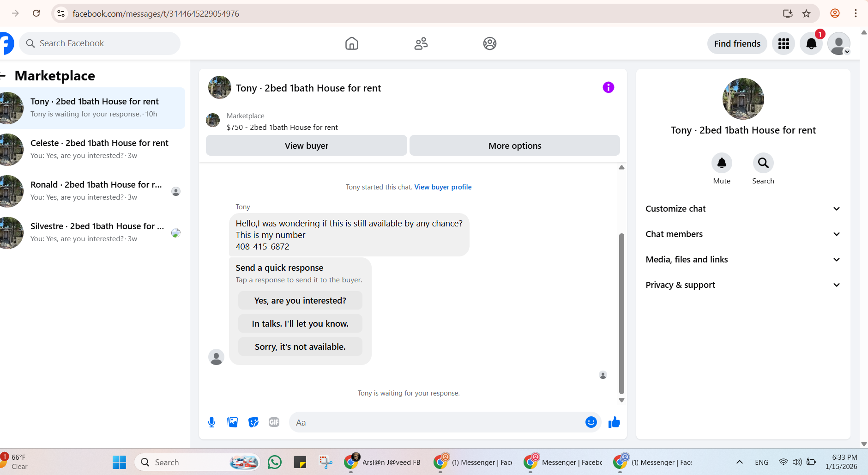Click the chat scroll-down arrow
868x475 pixels.
[x=621, y=400]
